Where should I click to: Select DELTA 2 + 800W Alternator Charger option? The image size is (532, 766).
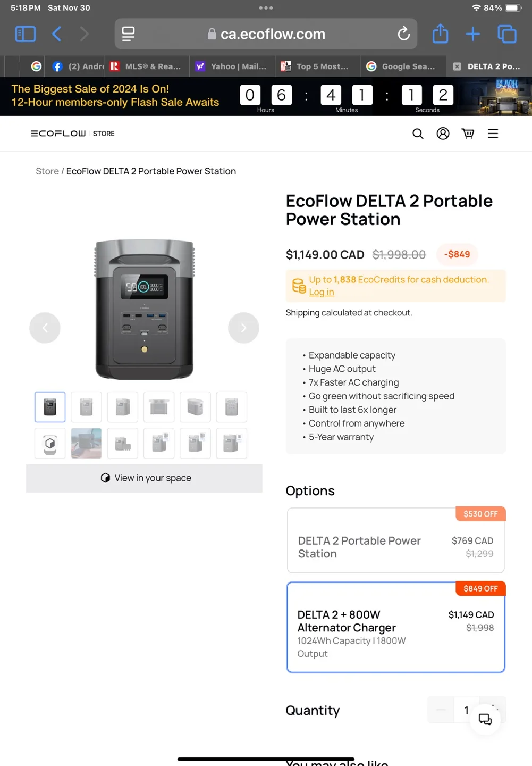[x=395, y=627]
